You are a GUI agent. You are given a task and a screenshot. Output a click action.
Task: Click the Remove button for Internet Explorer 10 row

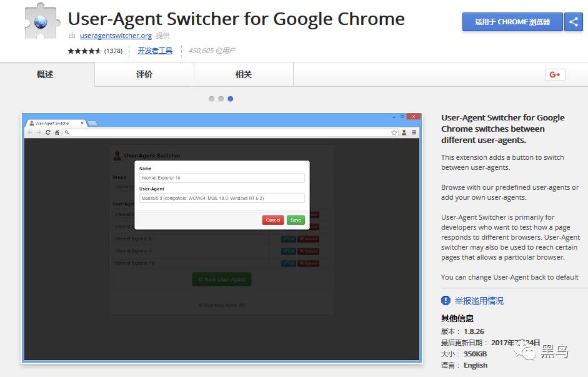click(x=308, y=263)
